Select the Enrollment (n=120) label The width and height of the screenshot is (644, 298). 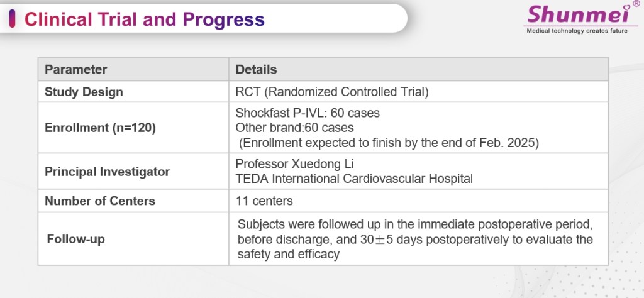click(100, 128)
